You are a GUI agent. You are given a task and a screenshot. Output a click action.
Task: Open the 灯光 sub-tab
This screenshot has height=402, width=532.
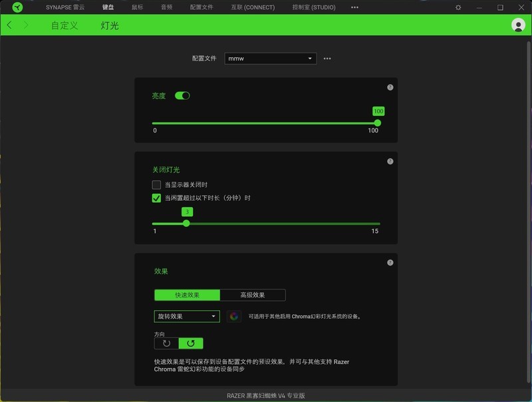110,25
